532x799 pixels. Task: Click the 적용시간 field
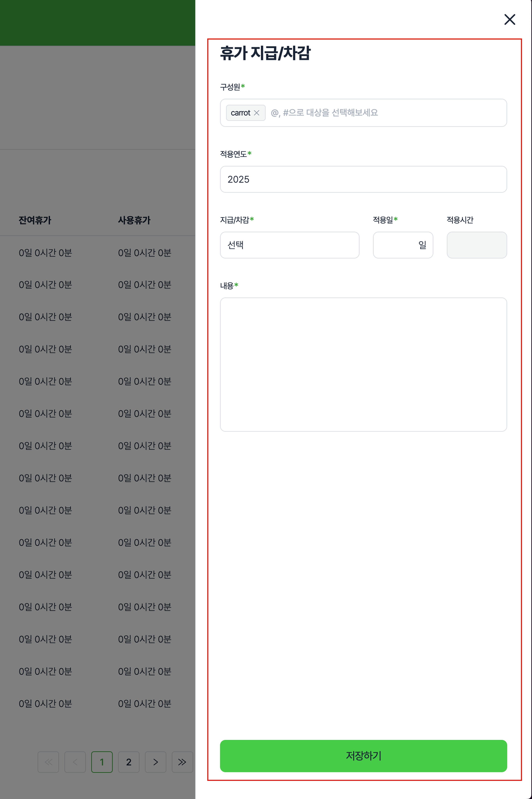point(476,245)
